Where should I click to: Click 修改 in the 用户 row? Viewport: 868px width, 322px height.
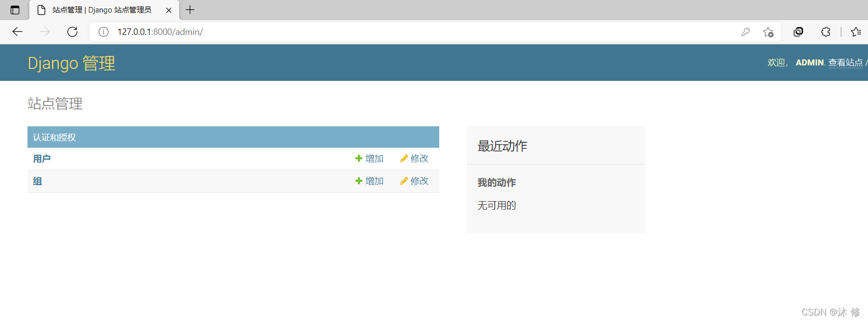(x=414, y=159)
